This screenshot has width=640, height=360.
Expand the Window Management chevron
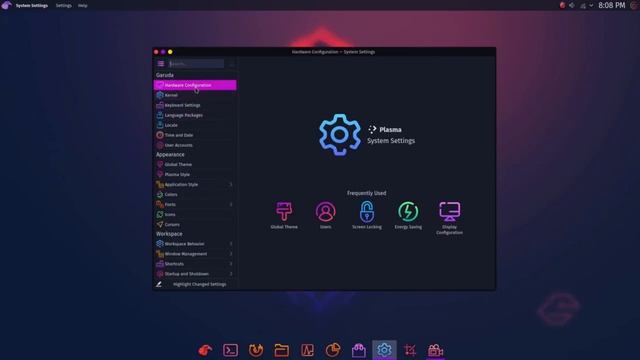click(x=231, y=254)
